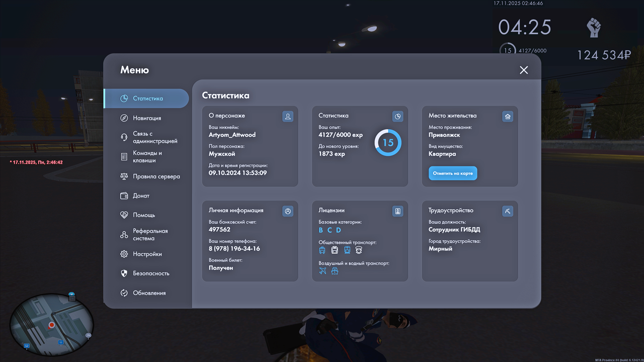The height and width of the screenshot is (362, 644).
Task: Click the level 15 progress ring
Action: coord(388,143)
